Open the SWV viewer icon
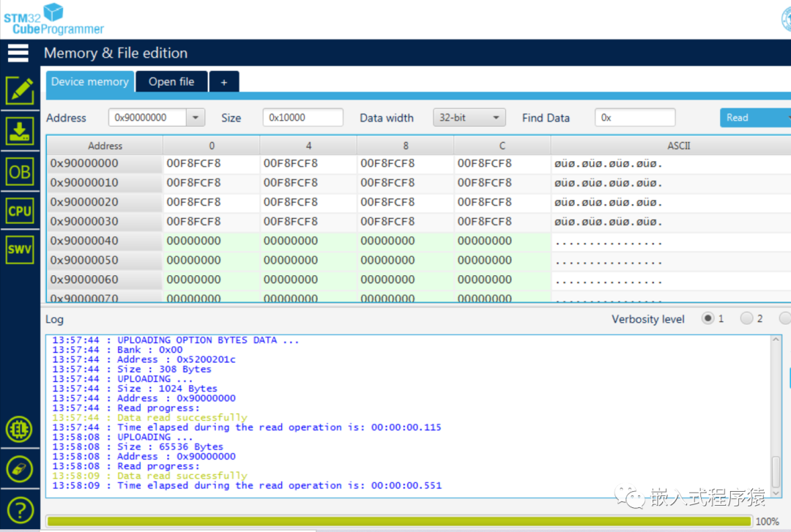The image size is (791, 532). (x=18, y=249)
